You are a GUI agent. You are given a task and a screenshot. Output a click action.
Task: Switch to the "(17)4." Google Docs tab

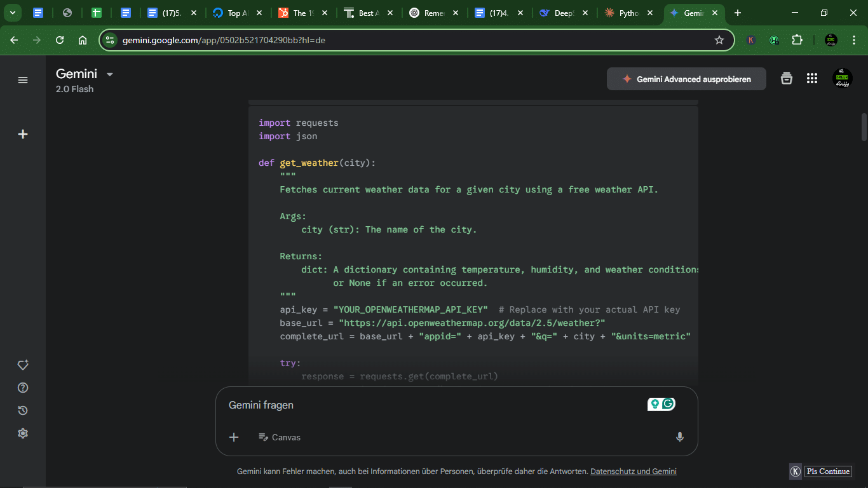coord(498,13)
